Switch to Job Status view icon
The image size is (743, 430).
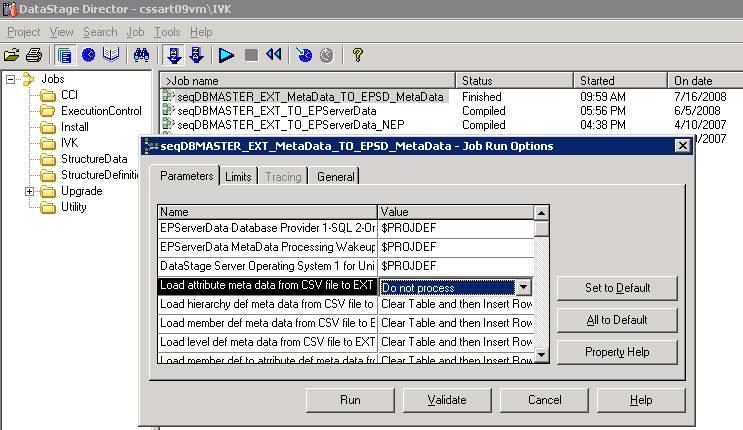pyautogui.click(x=64, y=55)
